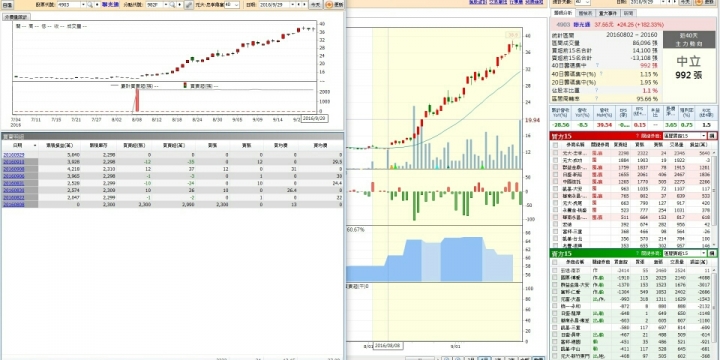Open the buy-side 15 header dropdown
720x360 pixels.
coord(703,136)
